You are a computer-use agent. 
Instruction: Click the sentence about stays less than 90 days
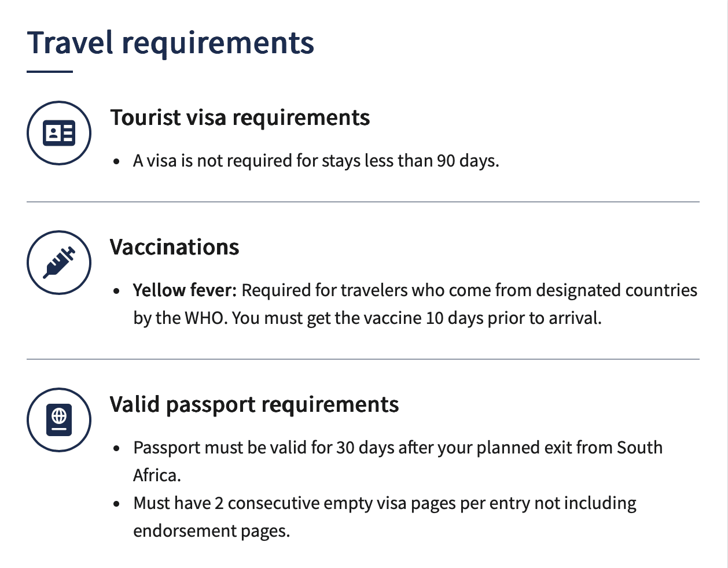coord(316,161)
